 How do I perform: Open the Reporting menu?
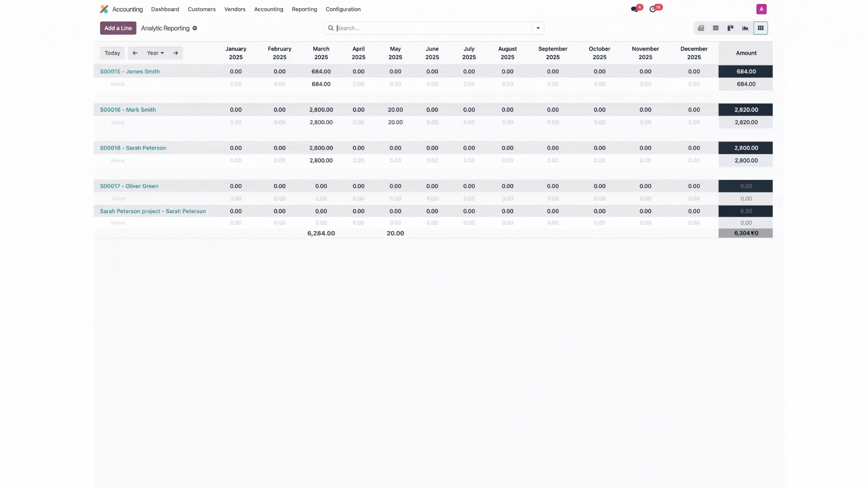click(x=304, y=9)
